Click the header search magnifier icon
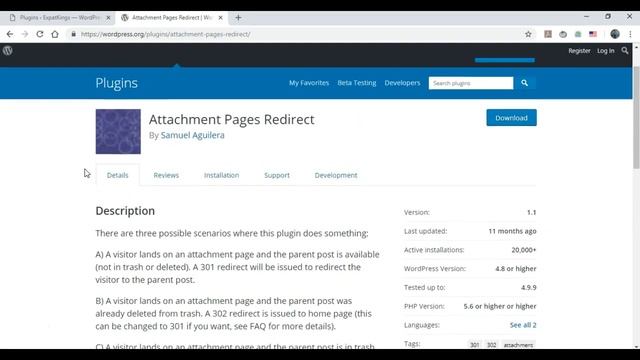640x360 pixels. (x=624, y=51)
